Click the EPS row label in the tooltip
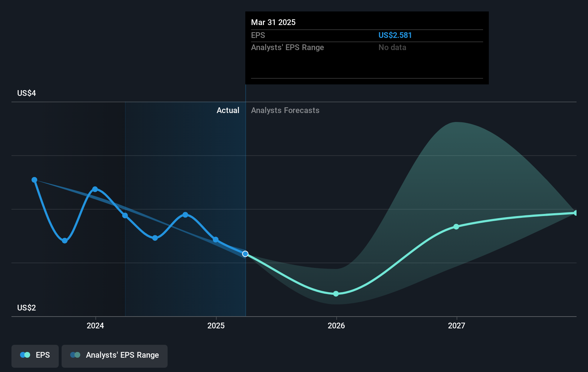The image size is (588, 372). (258, 35)
